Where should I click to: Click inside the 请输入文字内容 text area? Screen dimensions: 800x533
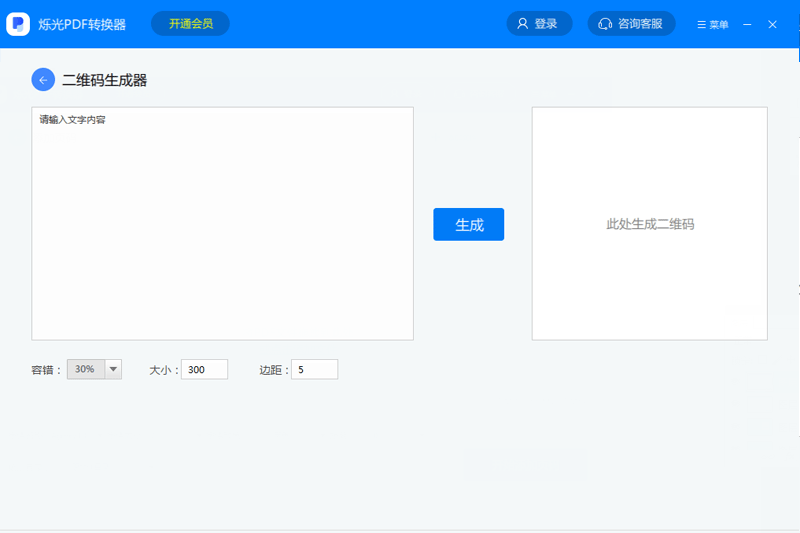click(x=222, y=224)
